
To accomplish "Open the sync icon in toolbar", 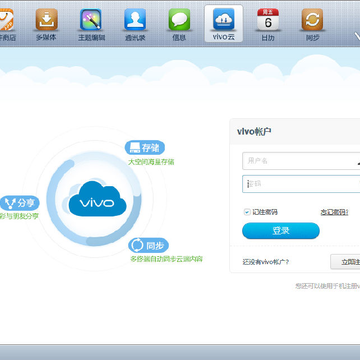I will [312, 25].
